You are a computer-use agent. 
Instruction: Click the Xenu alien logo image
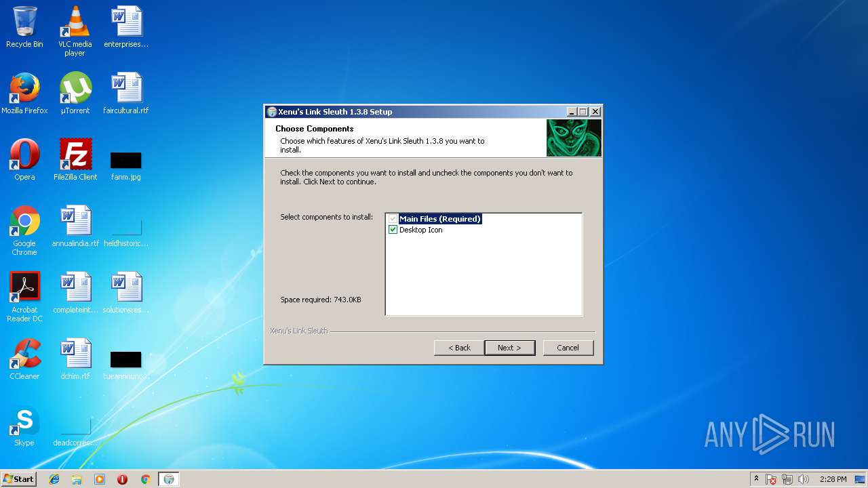click(x=574, y=138)
